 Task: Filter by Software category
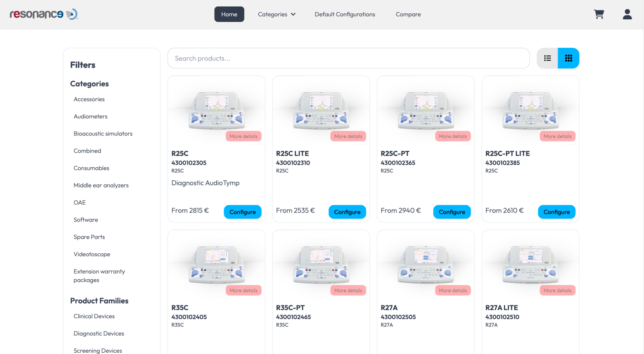86,220
